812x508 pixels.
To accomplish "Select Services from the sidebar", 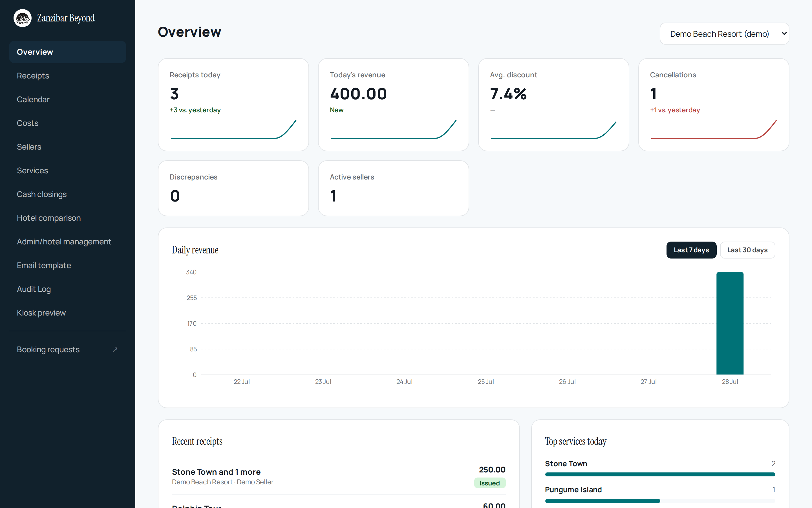I will pos(67,170).
